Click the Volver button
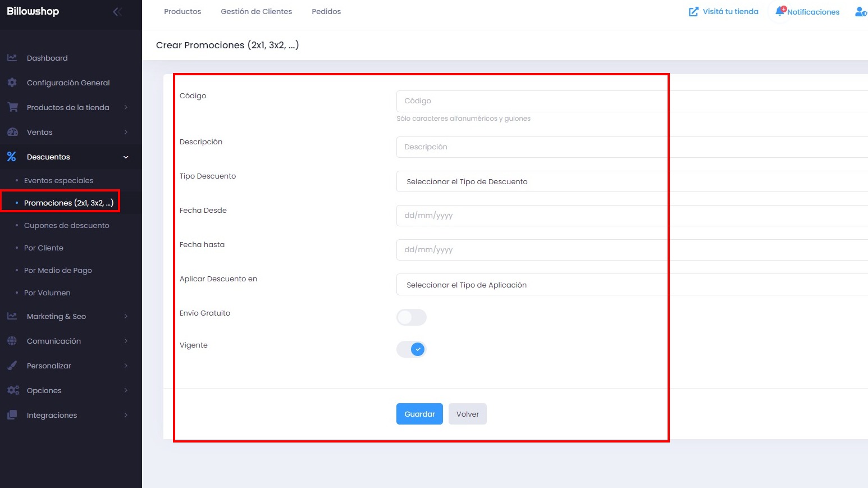This screenshot has width=868, height=488. pos(467,414)
